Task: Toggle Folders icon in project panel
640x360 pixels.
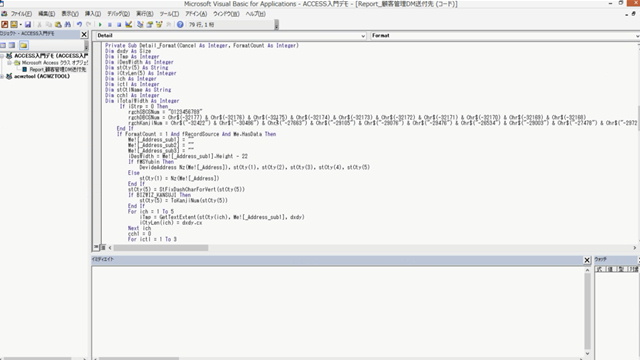Action: [x=24, y=45]
